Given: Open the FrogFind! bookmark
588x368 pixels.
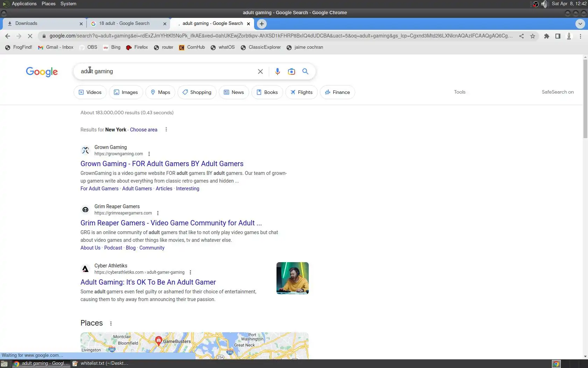Looking at the screenshot, I should coord(19,47).
